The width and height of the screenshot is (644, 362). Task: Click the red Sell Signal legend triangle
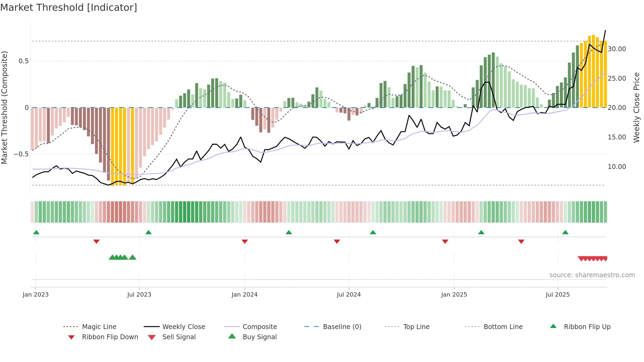click(x=152, y=337)
